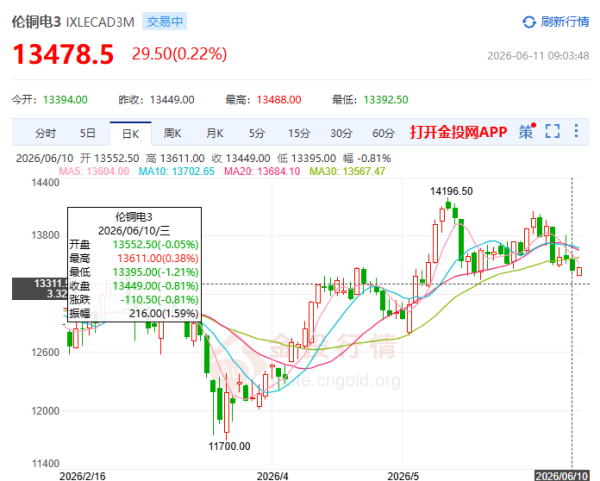Click the tooltip low 13395.00(-1.21%)

click(x=156, y=272)
